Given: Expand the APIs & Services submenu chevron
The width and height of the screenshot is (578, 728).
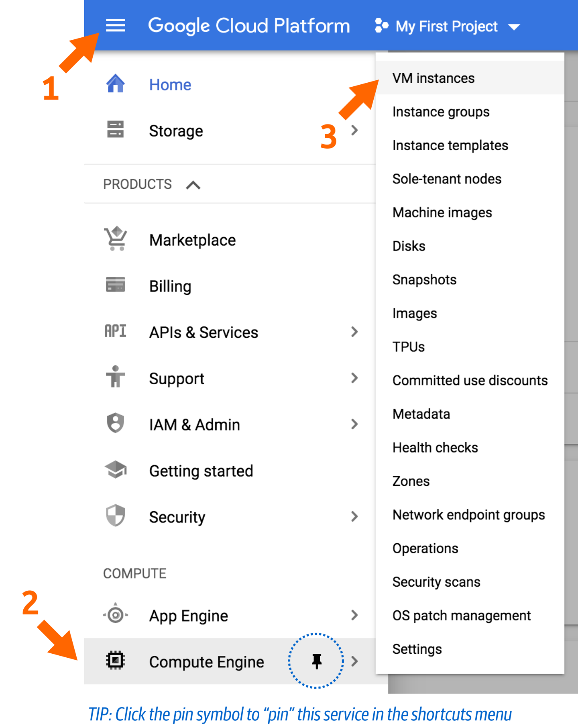Looking at the screenshot, I should point(354,332).
